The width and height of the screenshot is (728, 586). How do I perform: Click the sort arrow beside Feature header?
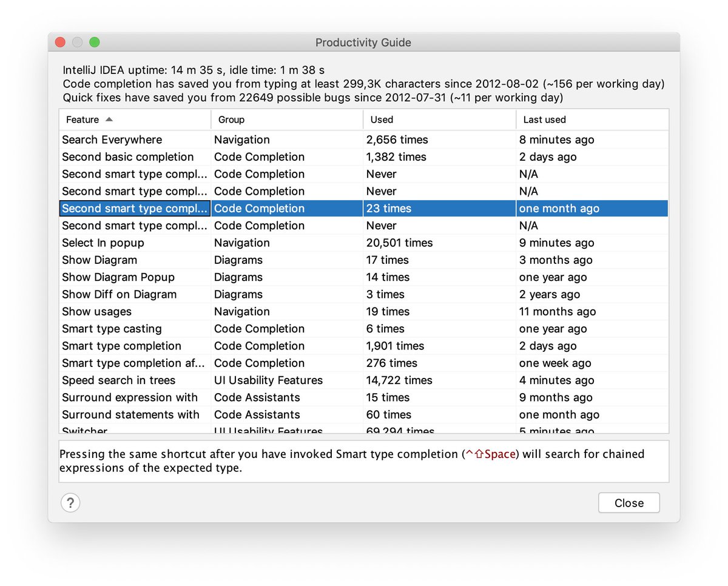click(109, 120)
